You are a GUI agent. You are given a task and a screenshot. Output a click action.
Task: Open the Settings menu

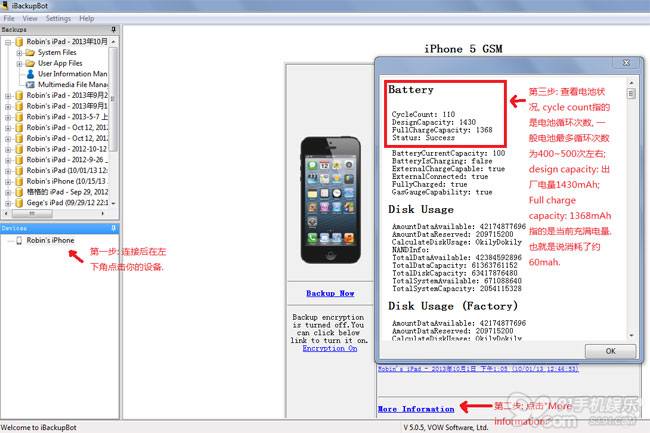coord(58,19)
